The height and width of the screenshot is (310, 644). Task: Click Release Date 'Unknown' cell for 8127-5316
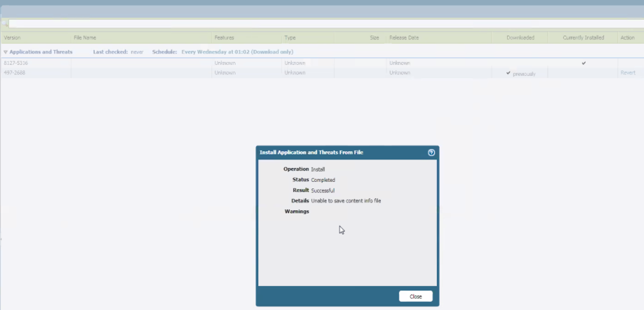[x=400, y=63]
